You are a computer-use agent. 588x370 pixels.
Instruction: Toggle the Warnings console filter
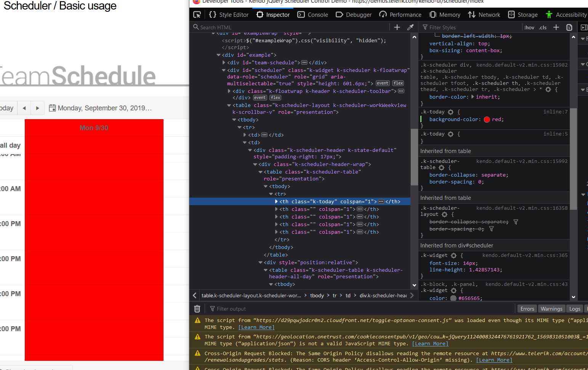pos(551,309)
